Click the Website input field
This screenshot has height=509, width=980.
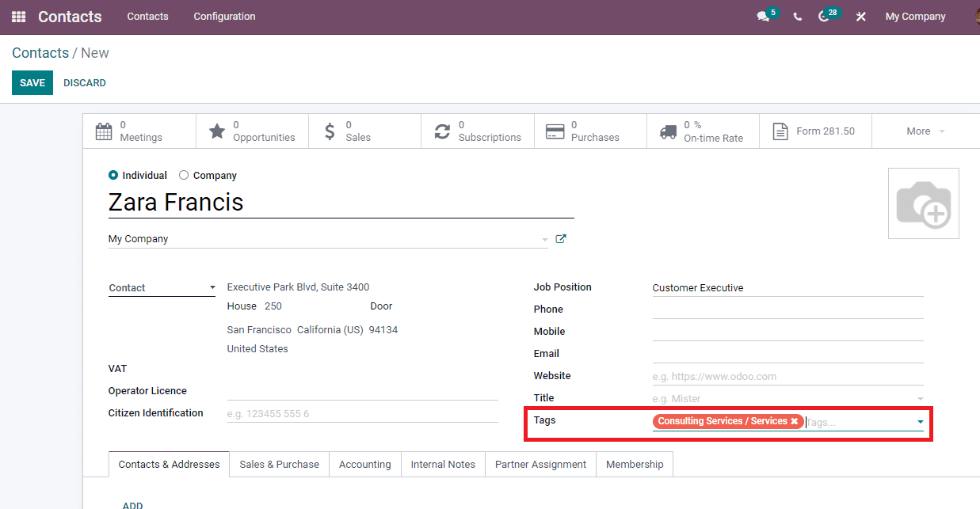coord(787,377)
